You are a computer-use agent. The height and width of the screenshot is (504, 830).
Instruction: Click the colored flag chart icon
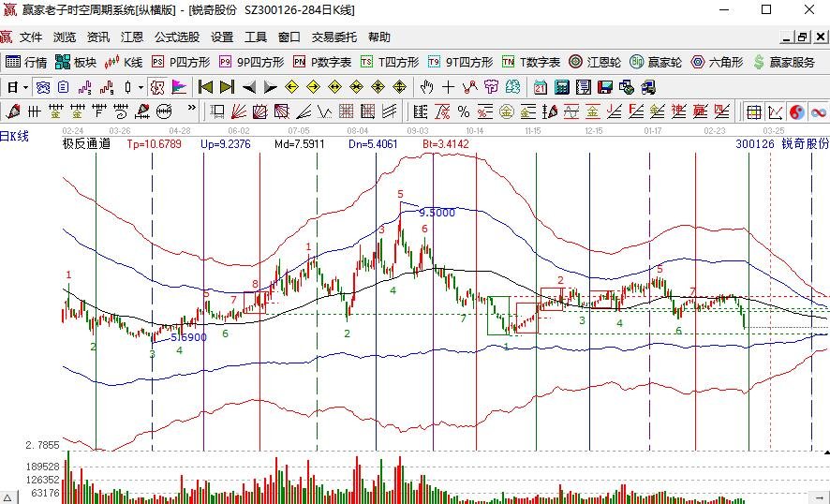(x=180, y=87)
